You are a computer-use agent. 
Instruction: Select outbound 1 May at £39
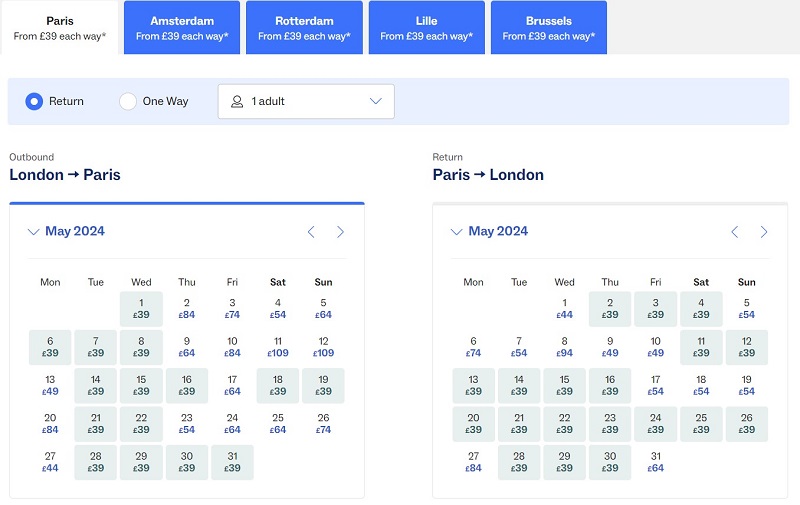coord(141,309)
